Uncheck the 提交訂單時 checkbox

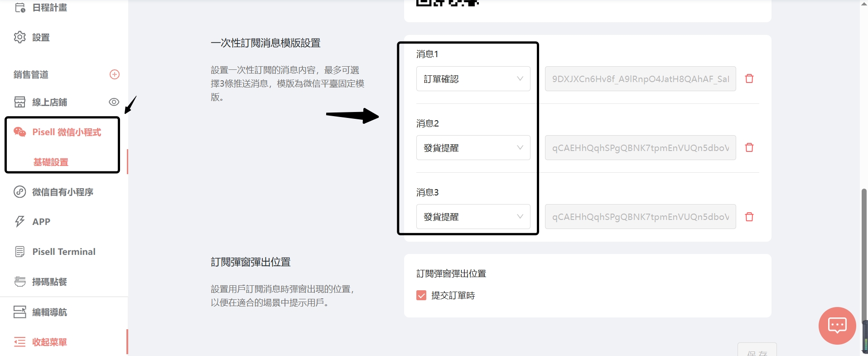point(421,296)
